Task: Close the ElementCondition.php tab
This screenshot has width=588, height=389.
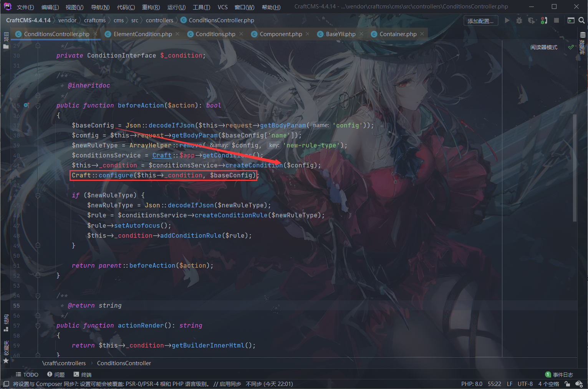Action: 177,34
